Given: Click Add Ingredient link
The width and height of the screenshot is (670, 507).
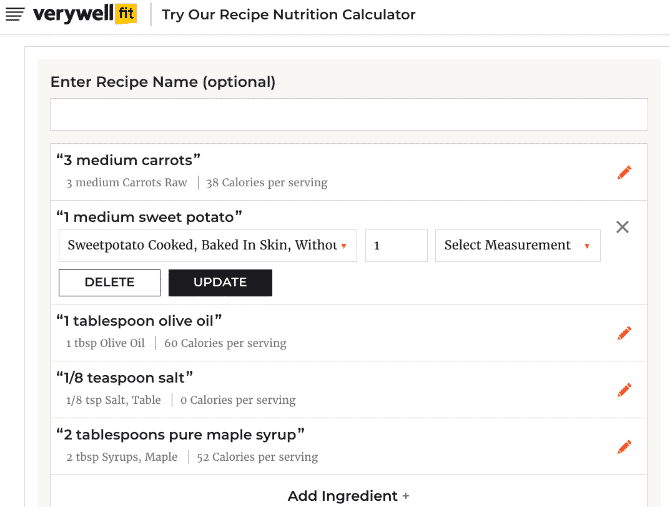Looking at the screenshot, I should click(x=343, y=496).
